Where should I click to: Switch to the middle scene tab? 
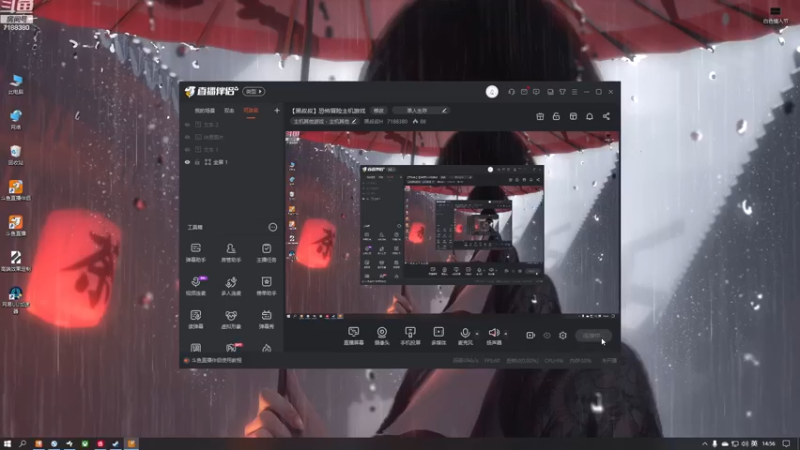pos(229,111)
